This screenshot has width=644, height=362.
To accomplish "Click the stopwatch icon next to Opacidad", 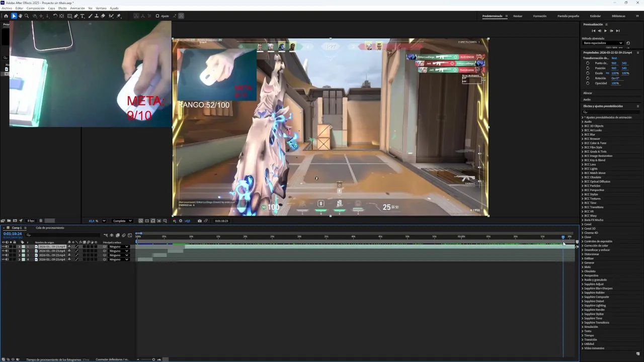I will point(588,83).
